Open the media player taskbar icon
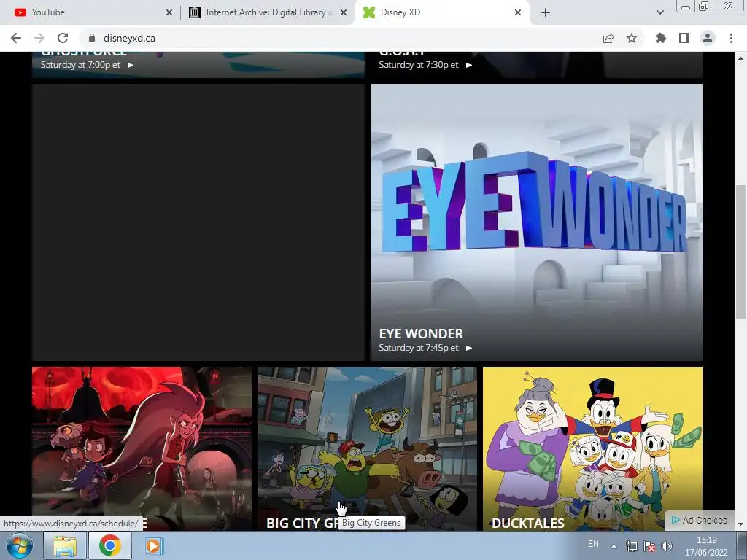747x560 pixels. (153, 545)
